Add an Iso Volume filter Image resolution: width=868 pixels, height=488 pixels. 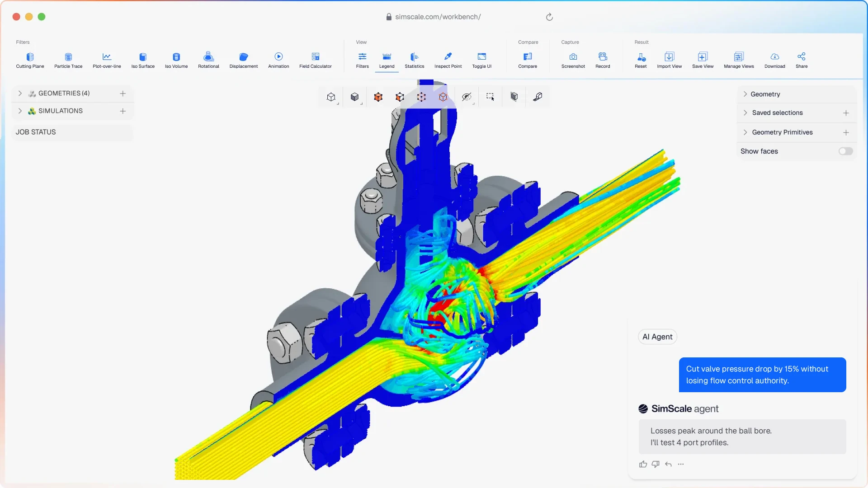point(176,60)
